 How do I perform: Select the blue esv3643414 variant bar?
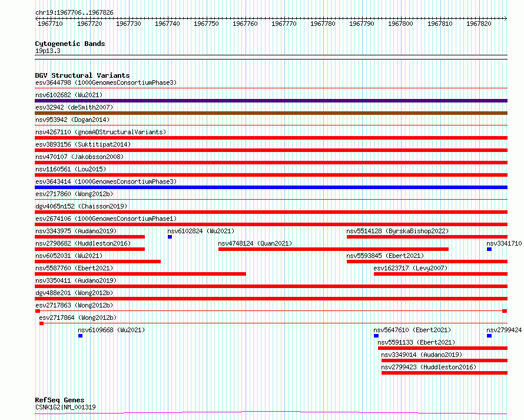pyautogui.click(x=271, y=187)
